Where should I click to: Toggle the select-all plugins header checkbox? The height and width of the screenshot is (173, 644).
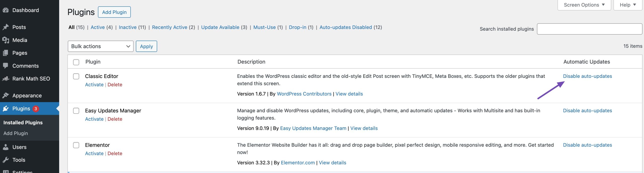(76, 62)
